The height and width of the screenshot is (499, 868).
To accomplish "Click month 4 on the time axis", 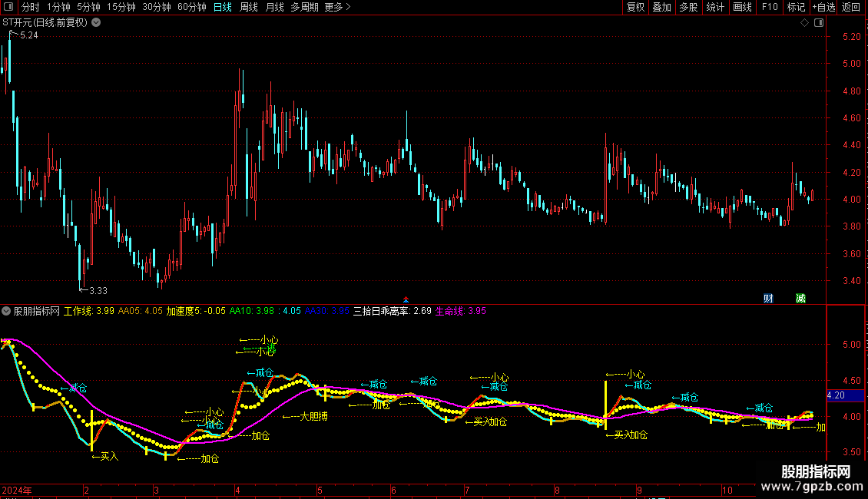I will coord(237,490).
